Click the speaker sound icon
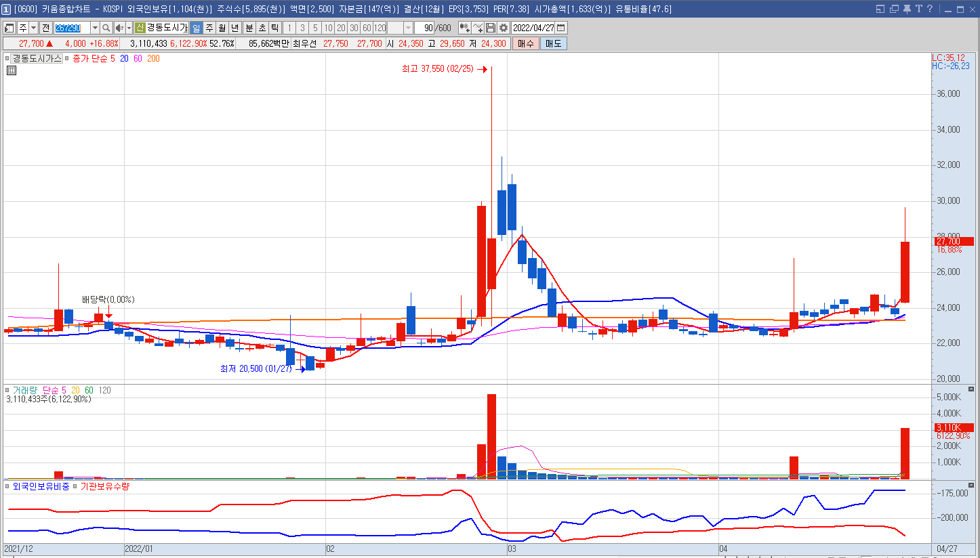Viewport: 980px width, 558px height. (119, 28)
